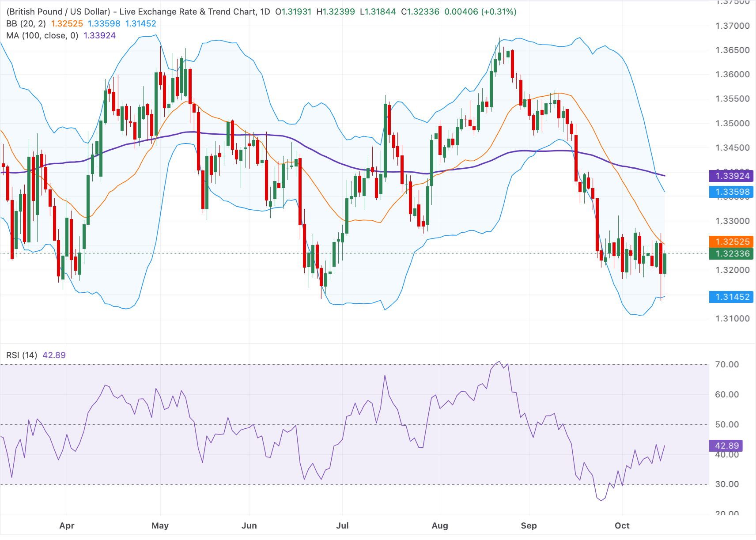The height and width of the screenshot is (540, 756).
Task: Click the 70.00 RSI axis label
Action: coord(727,364)
